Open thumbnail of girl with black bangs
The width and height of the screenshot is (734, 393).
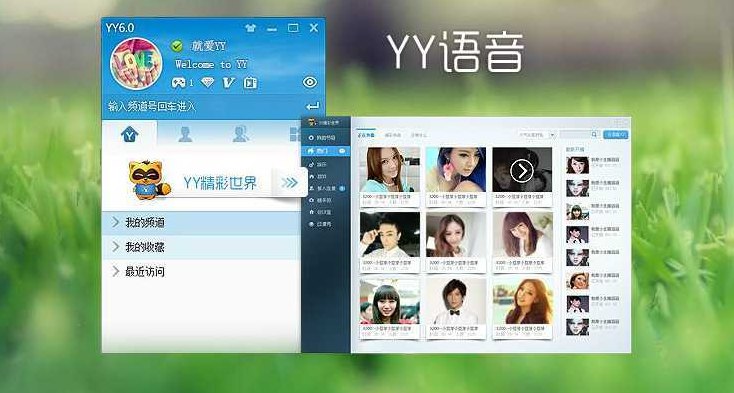pos(390,301)
